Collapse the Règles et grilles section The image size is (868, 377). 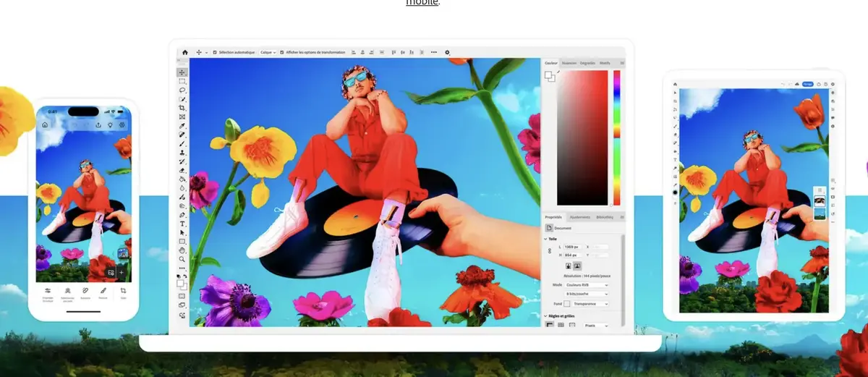[545, 316]
